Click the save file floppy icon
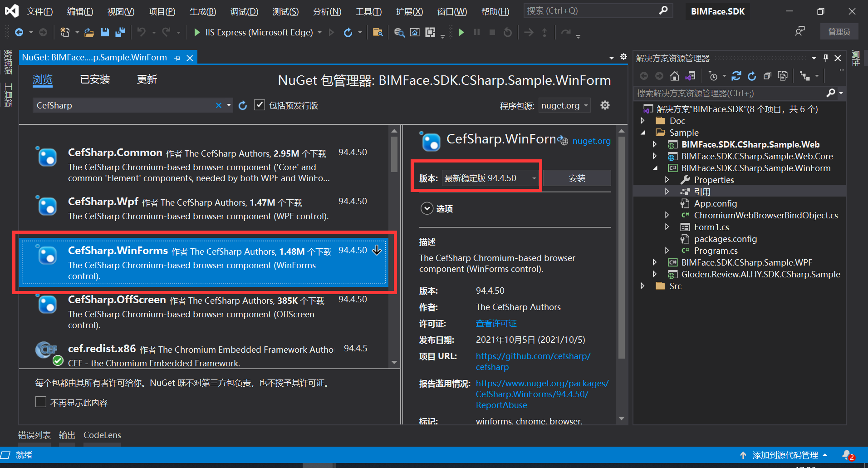 (x=105, y=32)
